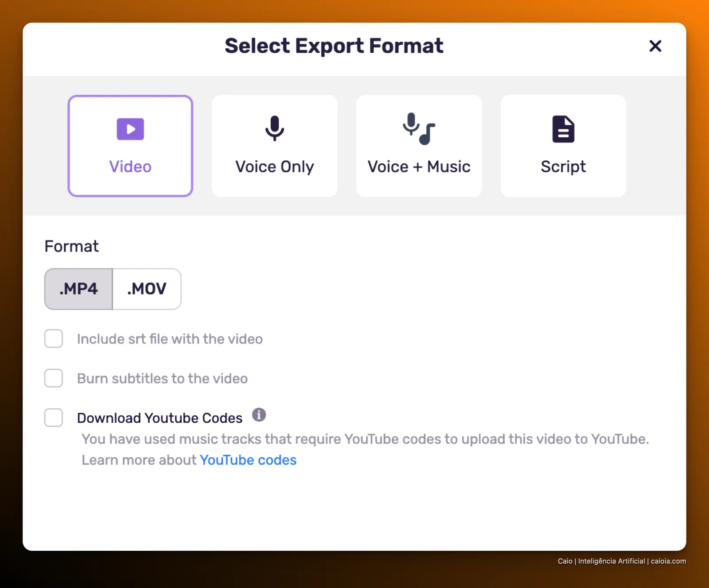Close the Select Export Format dialog
This screenshot has height=588, width=709.
click(x=655, y=46)
